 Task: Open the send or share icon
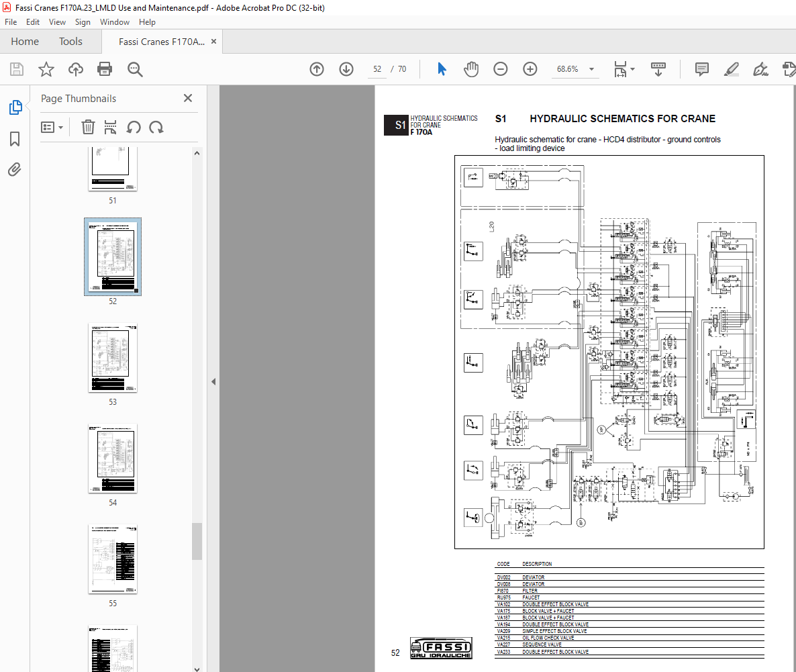coord(789,69)
